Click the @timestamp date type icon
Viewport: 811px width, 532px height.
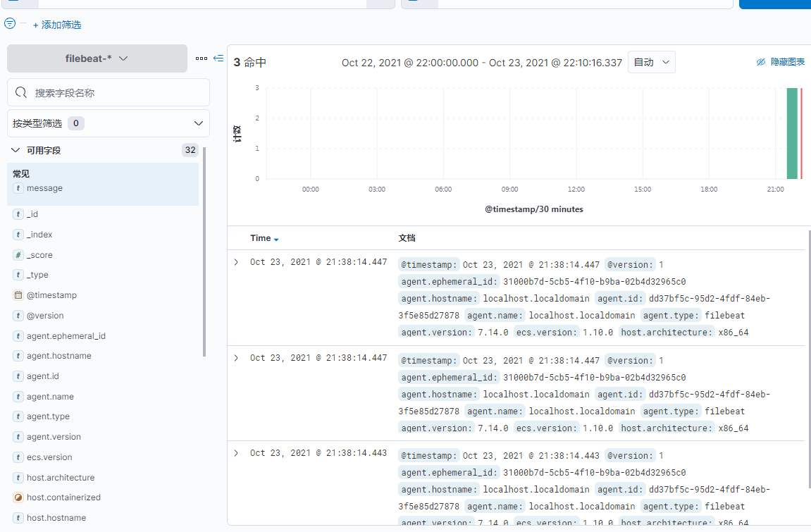click(18, 295)
